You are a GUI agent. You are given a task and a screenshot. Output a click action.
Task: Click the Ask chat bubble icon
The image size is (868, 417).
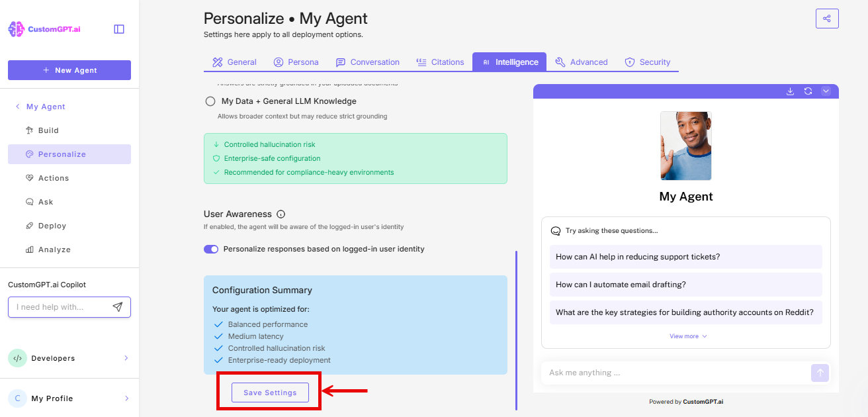(x=28, y=201)
